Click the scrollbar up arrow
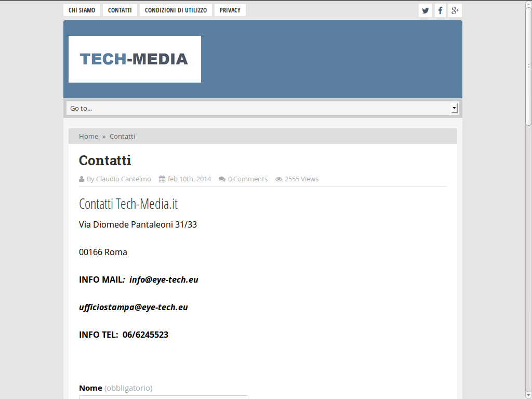Image resolution: width=532 pixels, height=399 pixels. (x=528, y=4)
